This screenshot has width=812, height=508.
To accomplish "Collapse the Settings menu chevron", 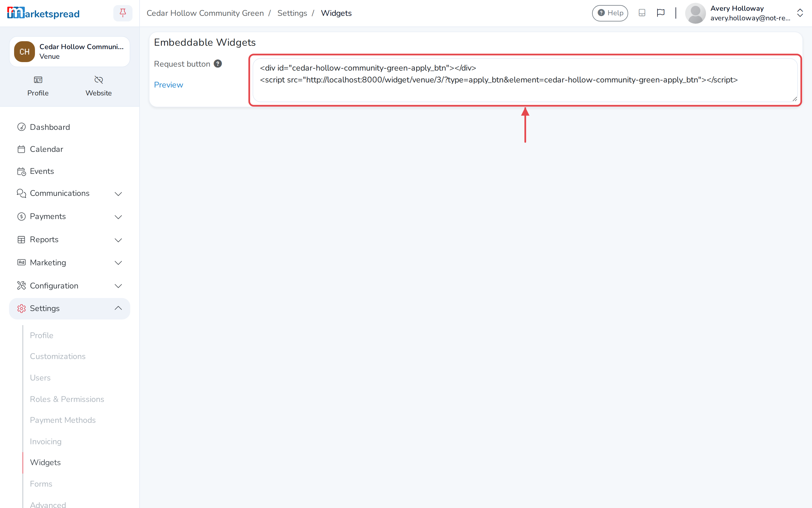I will click(x=118, y=308).
